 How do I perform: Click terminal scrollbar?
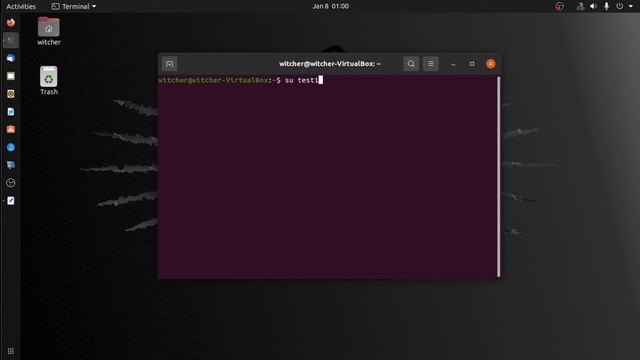point(498,176)
